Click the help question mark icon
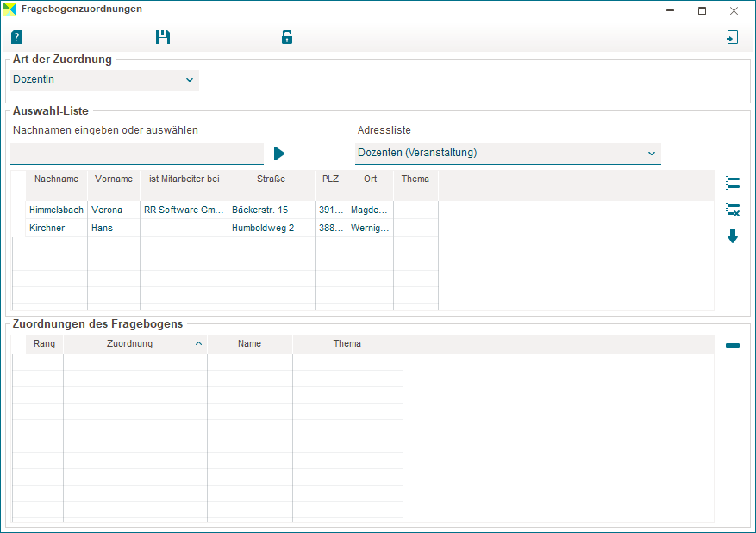 click(16, 37)
